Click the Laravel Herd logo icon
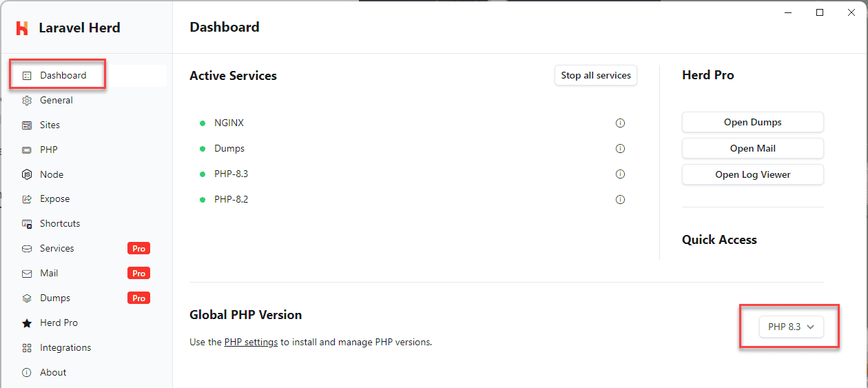The width and height of the screenshot is (868, 388). 22,28
